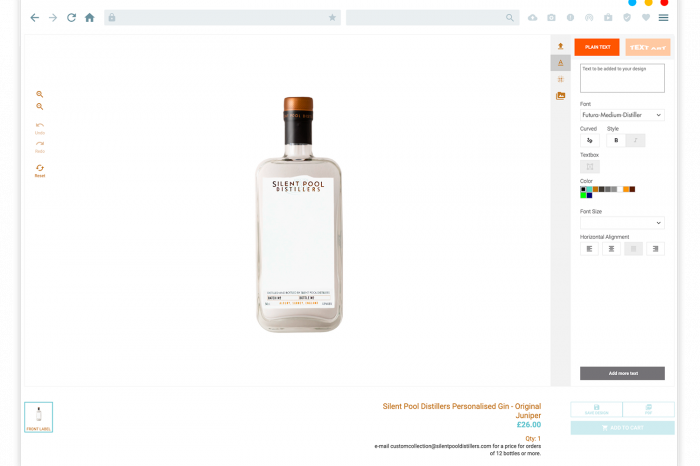The width and height of the screenshot is (700, 466).
Task: Click the 'Text to be added' input box
Action: [622, 78]
